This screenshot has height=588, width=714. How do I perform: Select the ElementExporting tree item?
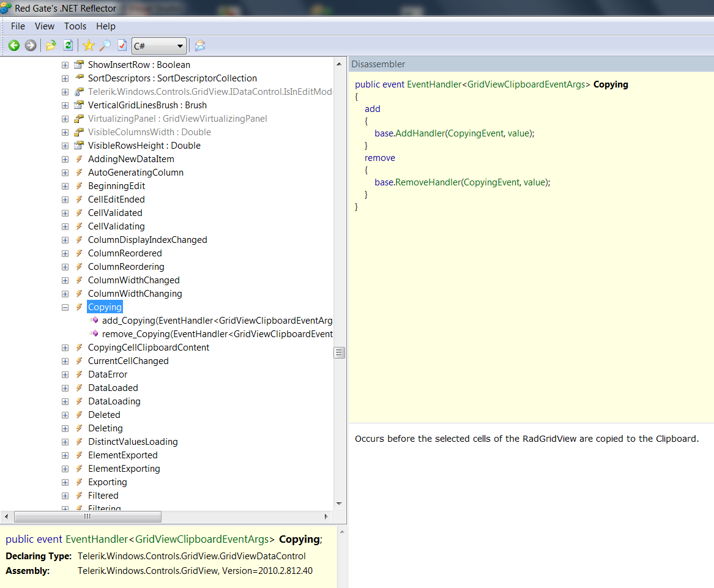[124, 469]
